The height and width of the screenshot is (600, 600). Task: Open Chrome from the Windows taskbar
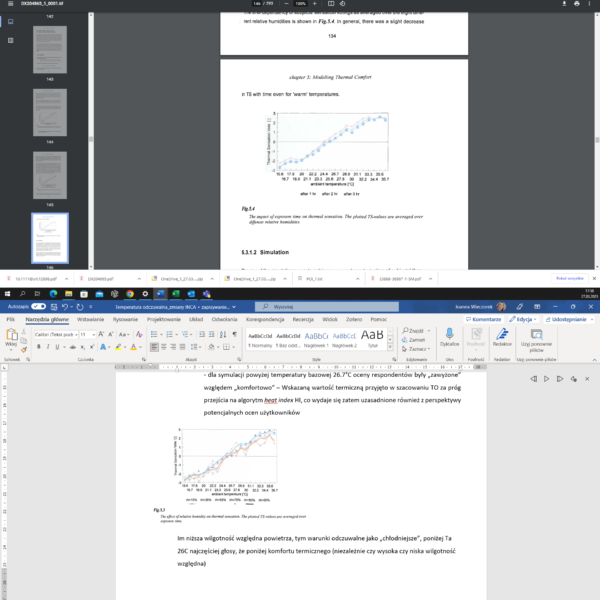130,294
